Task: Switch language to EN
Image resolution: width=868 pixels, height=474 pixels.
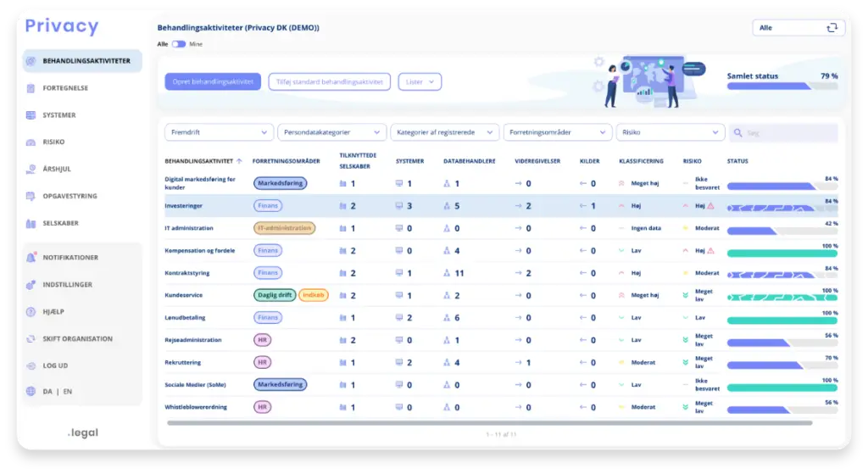Action: point(68,392)
